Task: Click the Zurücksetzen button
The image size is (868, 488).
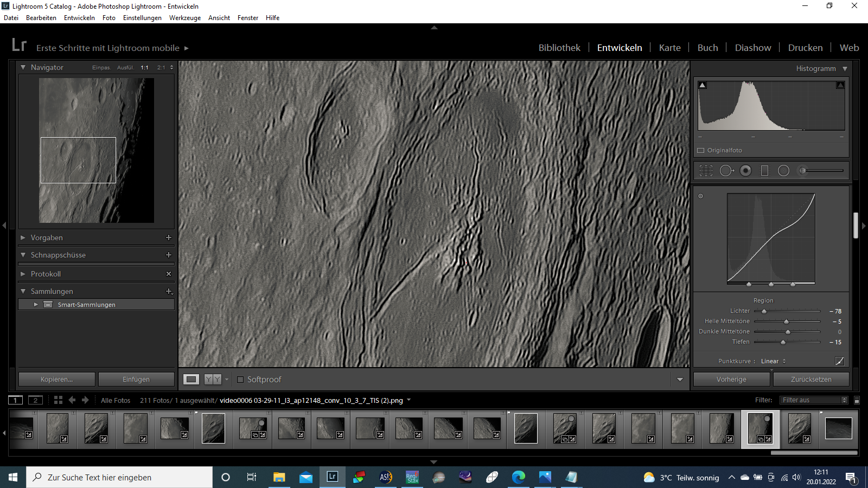Action: [x=811, y=380]
